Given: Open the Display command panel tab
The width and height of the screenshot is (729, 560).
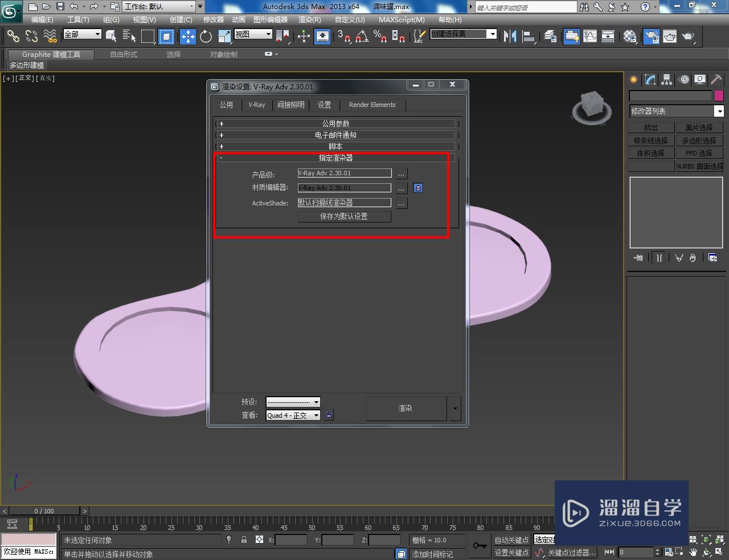Looking at the screenshot, I should (700, 80).
